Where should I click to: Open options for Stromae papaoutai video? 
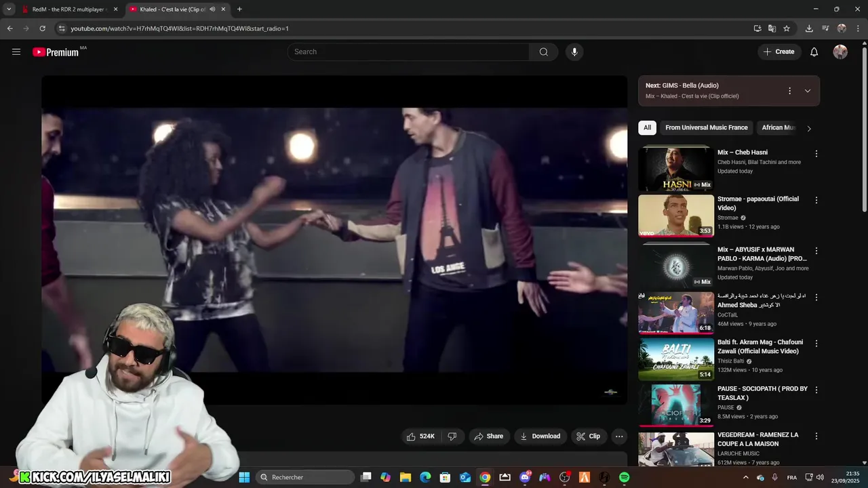click(816, 200)
